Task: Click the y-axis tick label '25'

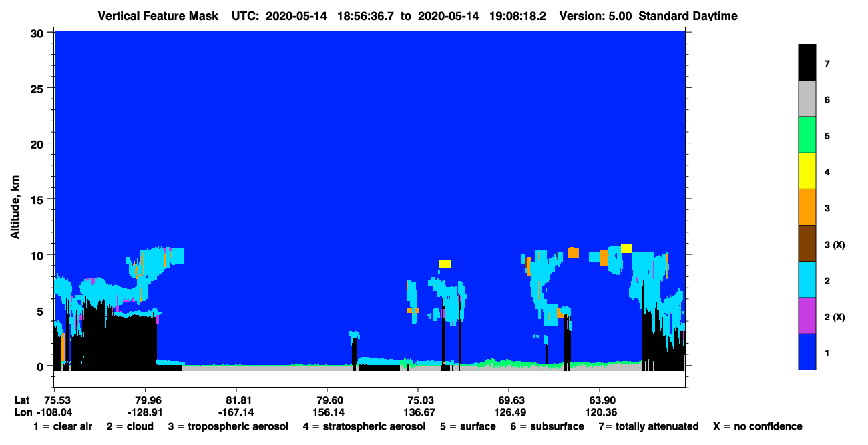Action: tap(39, 88)
